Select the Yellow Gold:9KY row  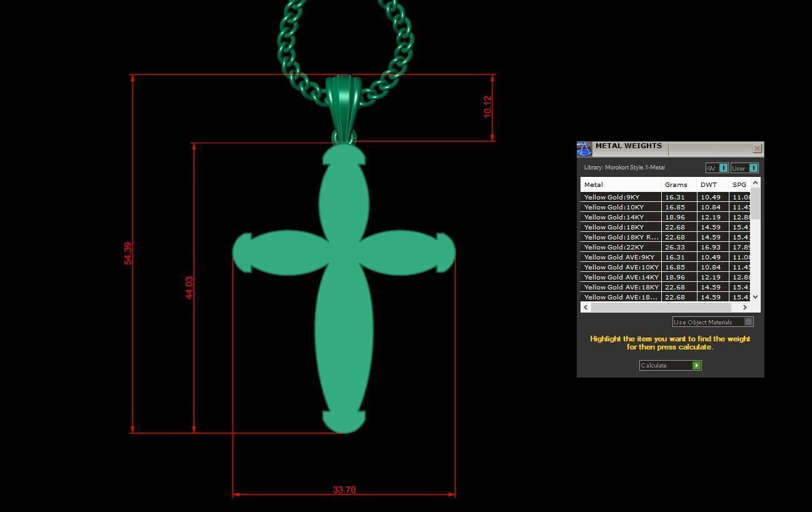[x=665, y=197]
